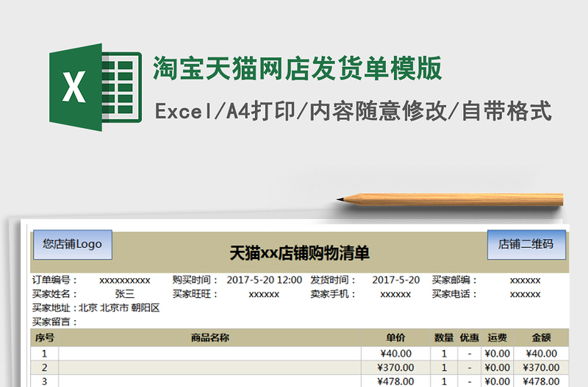
Task: Click the 单价 column header
Action: coord(395,338)
